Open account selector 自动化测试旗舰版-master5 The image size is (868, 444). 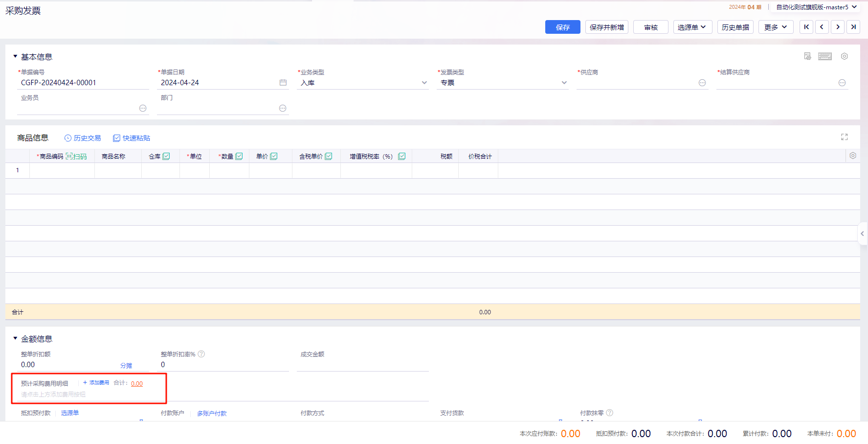coord(817,7)
